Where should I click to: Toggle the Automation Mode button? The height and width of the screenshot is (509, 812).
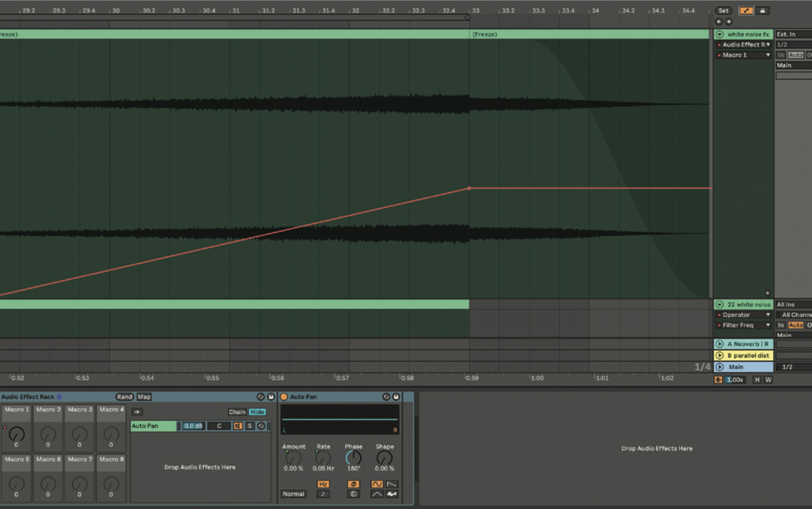click(746, 11)
